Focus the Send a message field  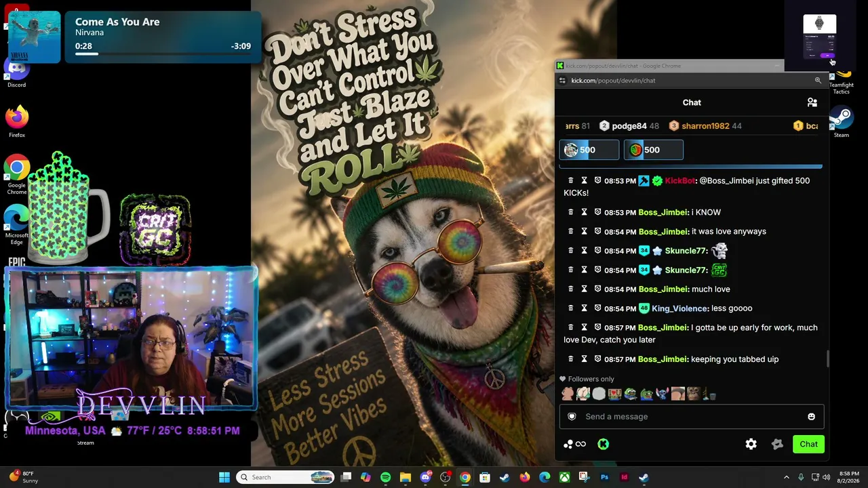(x=692, y=417)
